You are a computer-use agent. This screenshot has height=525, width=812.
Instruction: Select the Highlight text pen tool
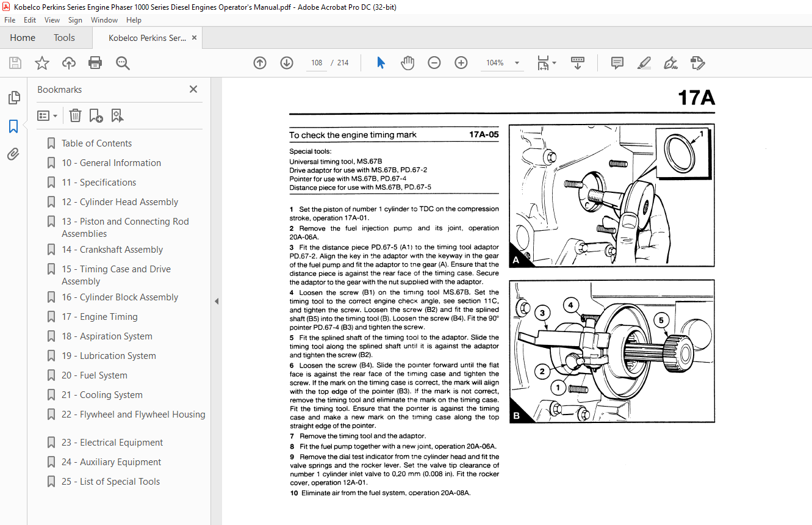644,63
